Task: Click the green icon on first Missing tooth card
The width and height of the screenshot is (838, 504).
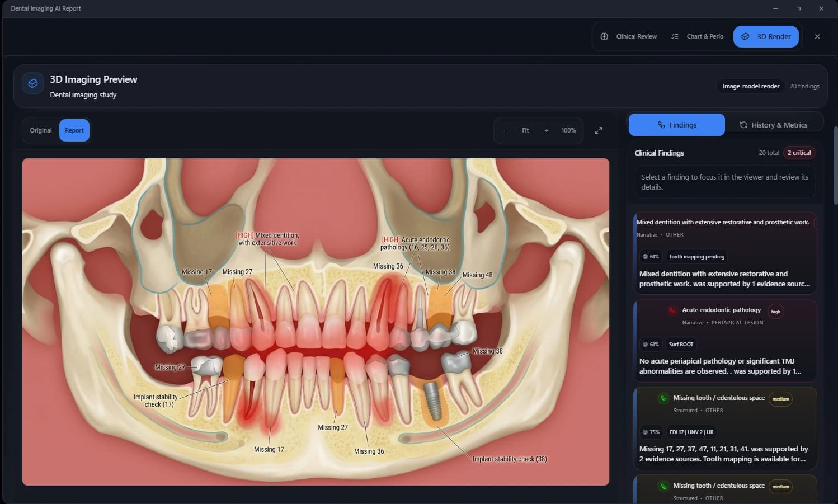Action: 663,398
